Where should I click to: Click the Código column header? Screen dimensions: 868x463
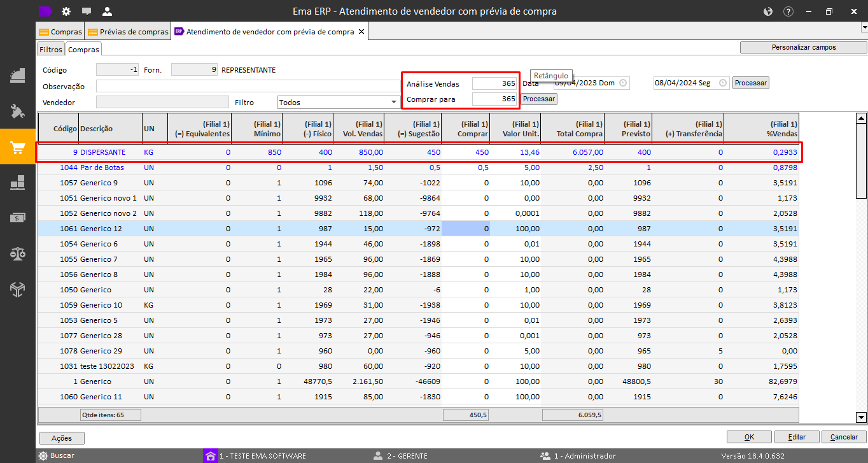pyautogui.click(x=59, y=129)
